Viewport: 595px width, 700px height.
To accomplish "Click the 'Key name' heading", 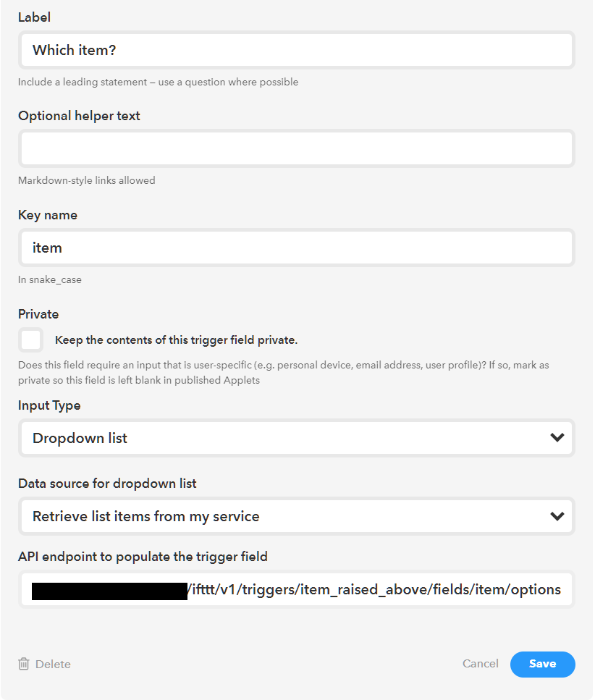I will click(x=48, y=215).
